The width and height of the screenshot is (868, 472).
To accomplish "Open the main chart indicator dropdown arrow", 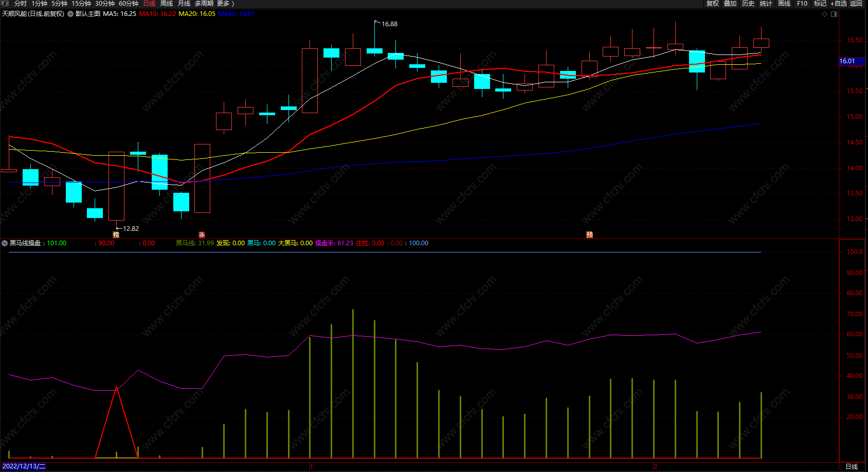I will pos(70,14).
